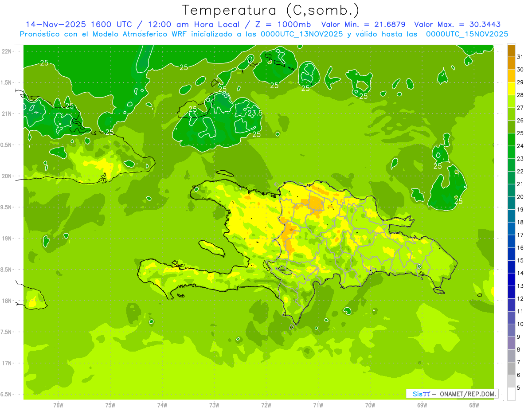This screenshot has height=411, width=532.
Task: Select the "Valor Min. = 21.6879" readout
Action: point(363,24)
